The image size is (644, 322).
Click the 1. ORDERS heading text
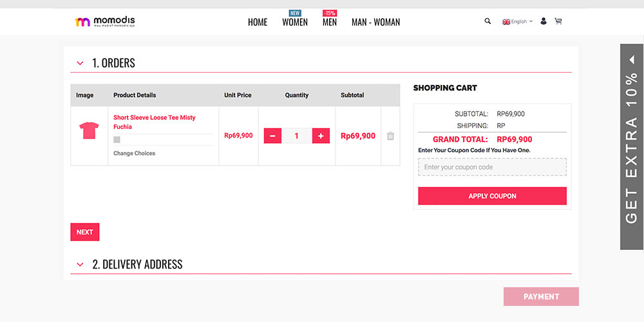(114, 63)
